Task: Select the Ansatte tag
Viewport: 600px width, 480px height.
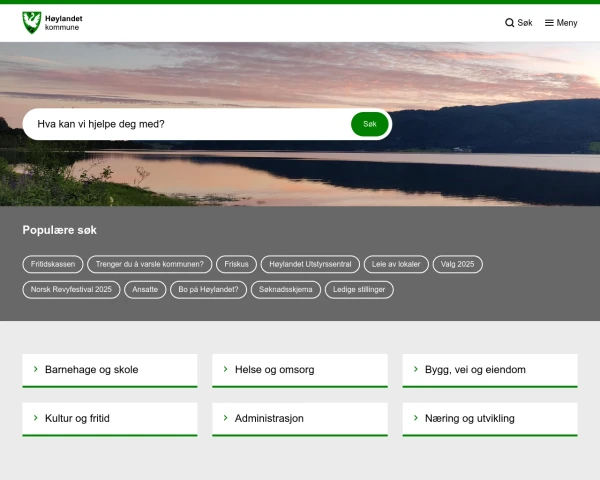Action: (145, 289)
